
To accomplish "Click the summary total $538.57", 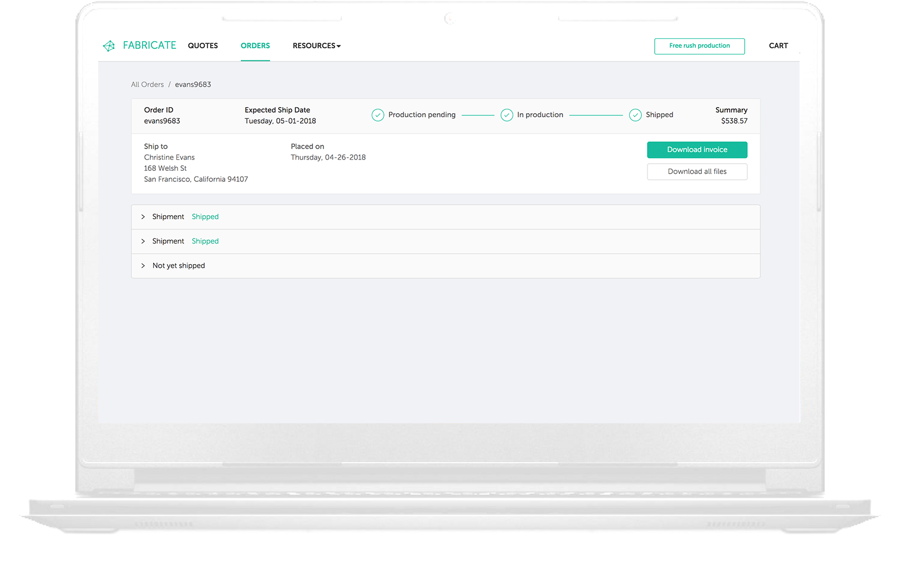I will pyautogui.click(x=734, y=121).
